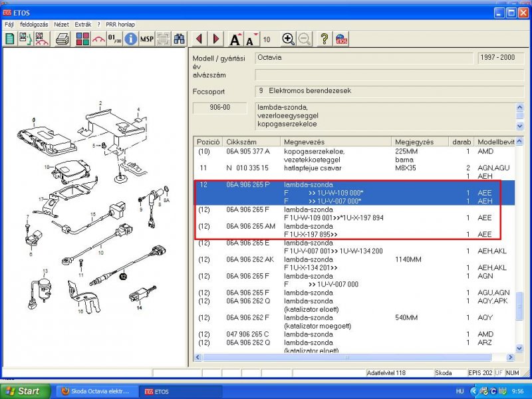Click the greyed frame icon beside MSP
532x399 pixels.
pyautogui.click(x=163, y=39)
